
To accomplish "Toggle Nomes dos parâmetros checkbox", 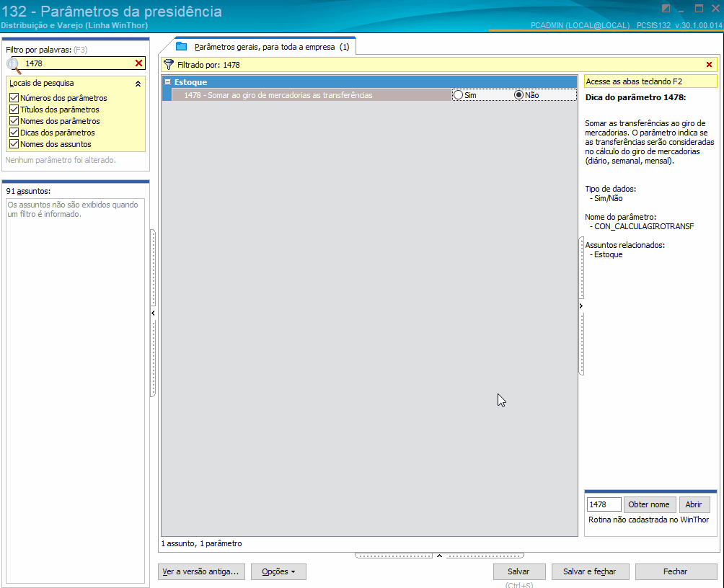I will tap(14, 121).
